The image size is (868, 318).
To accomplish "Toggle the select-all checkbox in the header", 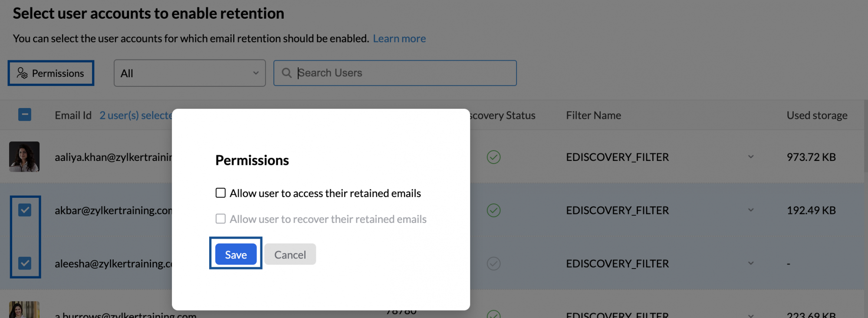I will point(25,115).
